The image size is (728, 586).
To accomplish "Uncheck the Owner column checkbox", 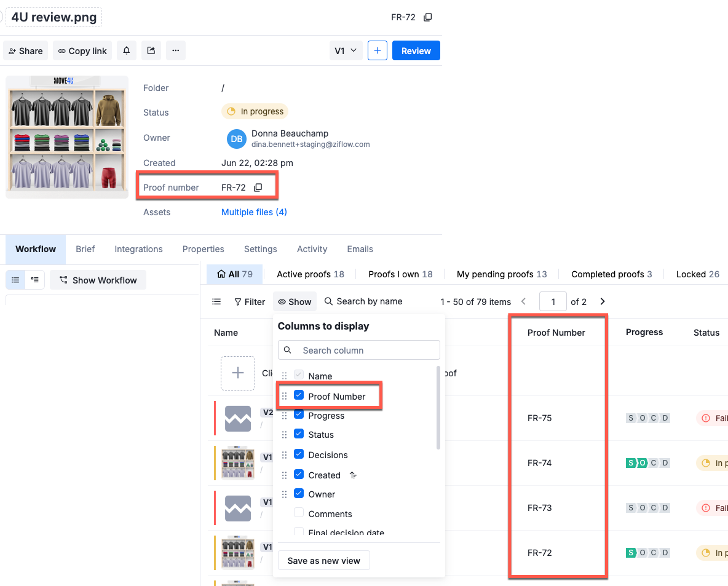I will [299, 493].
